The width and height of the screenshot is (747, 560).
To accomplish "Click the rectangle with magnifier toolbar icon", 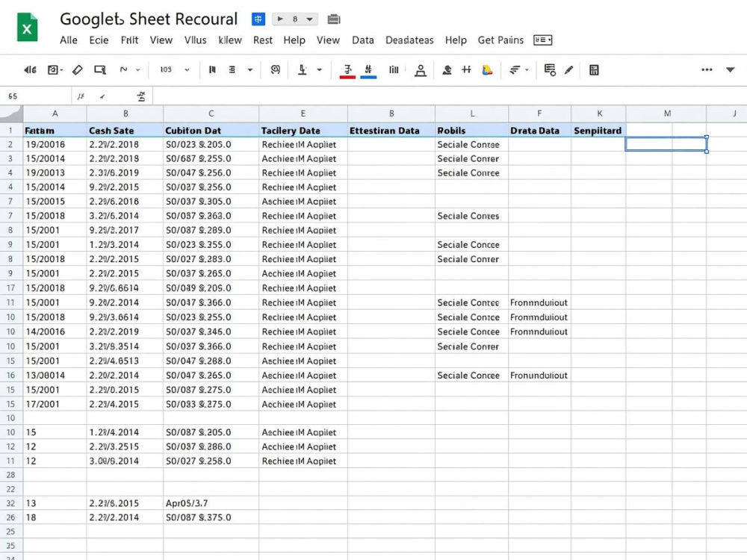I will (100, 70).
